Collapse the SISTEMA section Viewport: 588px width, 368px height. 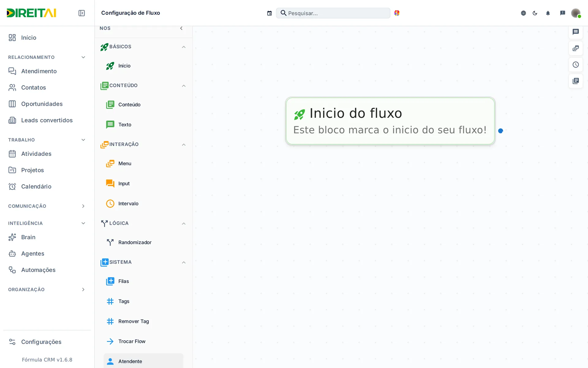[x=184, y=262]
